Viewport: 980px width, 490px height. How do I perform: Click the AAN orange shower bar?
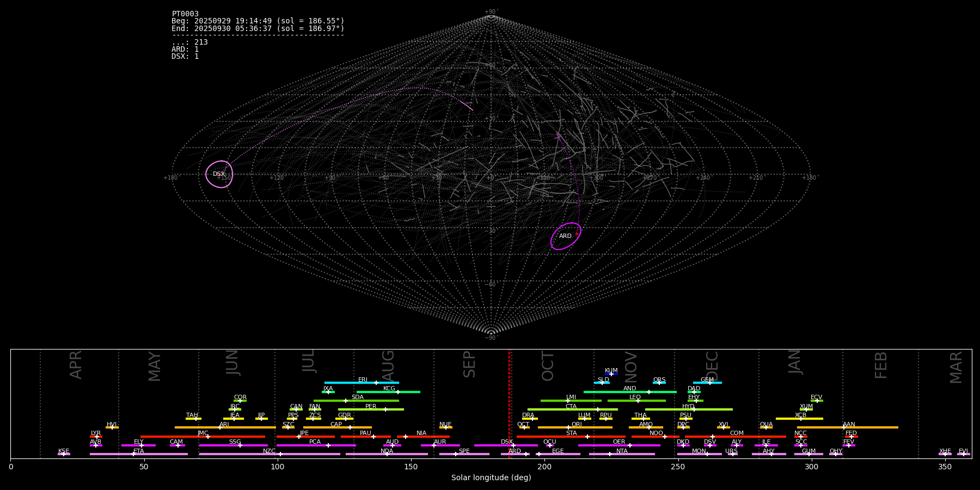point(848,427)
